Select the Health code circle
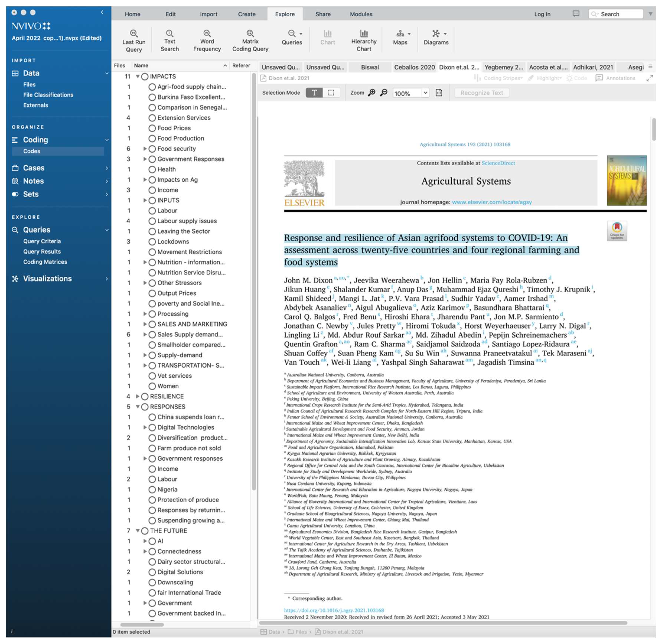 (x=152, y=169)
